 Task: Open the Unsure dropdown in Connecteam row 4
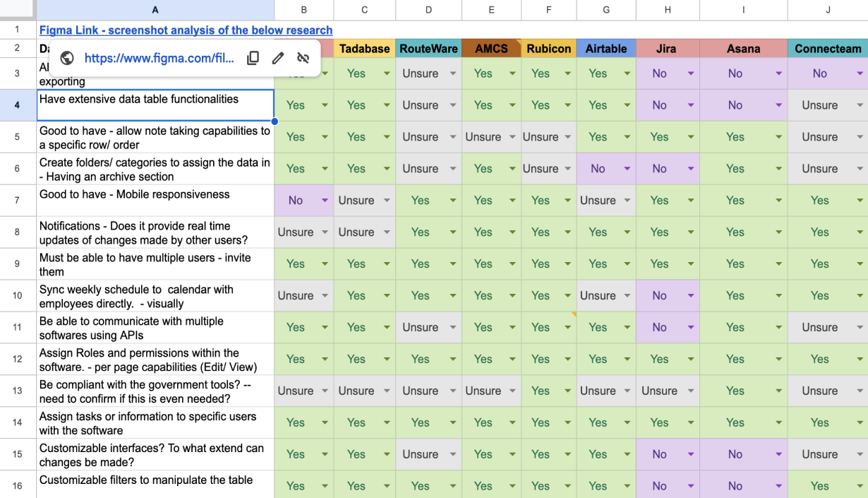[860, 105]
